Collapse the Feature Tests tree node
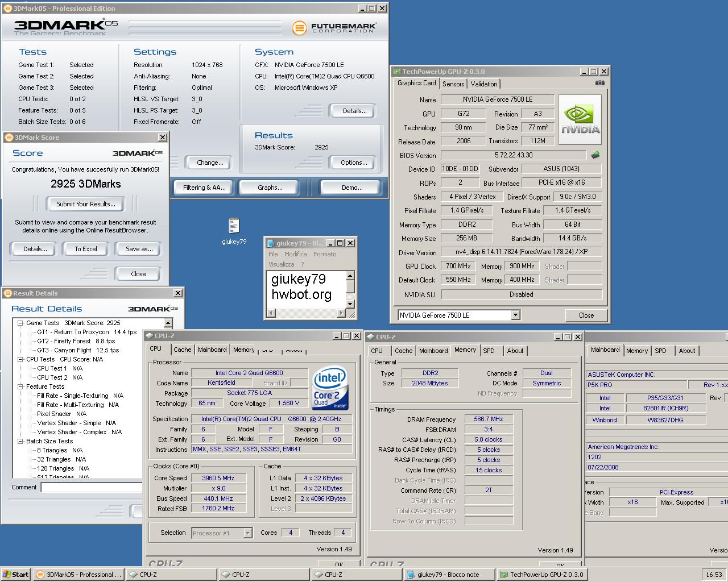This screenshot has width=728, height=582. [x=20, y=386]
